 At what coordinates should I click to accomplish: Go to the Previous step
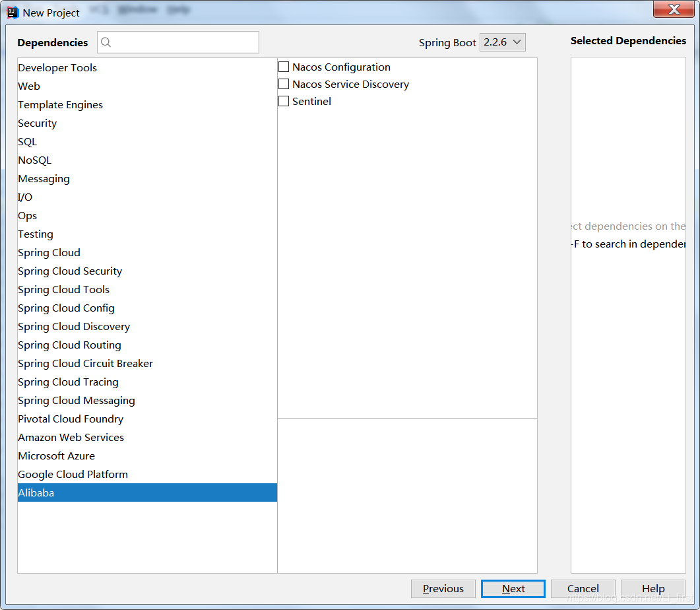[443, 589]
